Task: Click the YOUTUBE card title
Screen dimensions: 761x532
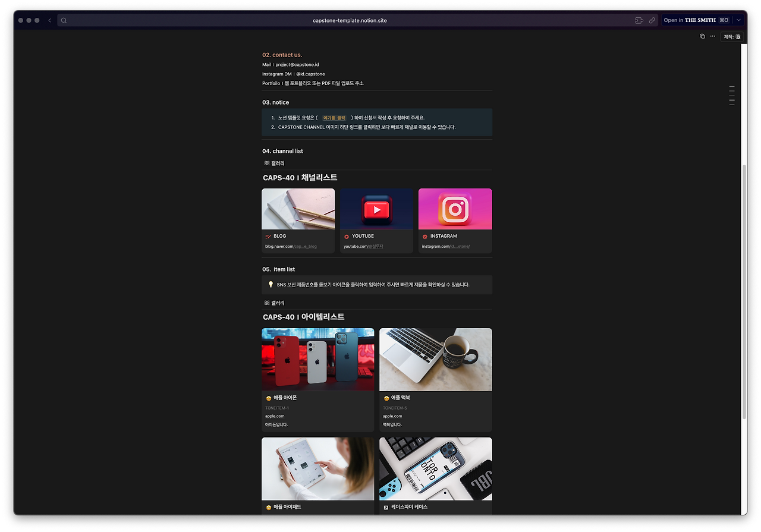Action: click(363, 237)
